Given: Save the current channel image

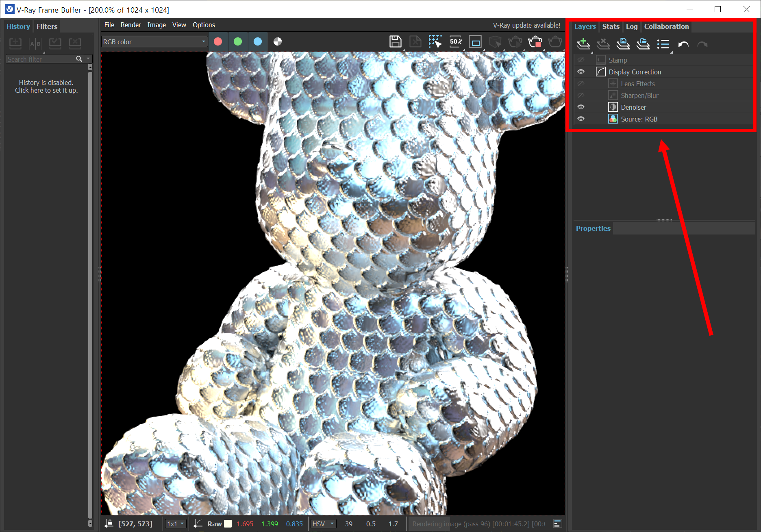Looking at the screenshot, I should pos(395,42).
